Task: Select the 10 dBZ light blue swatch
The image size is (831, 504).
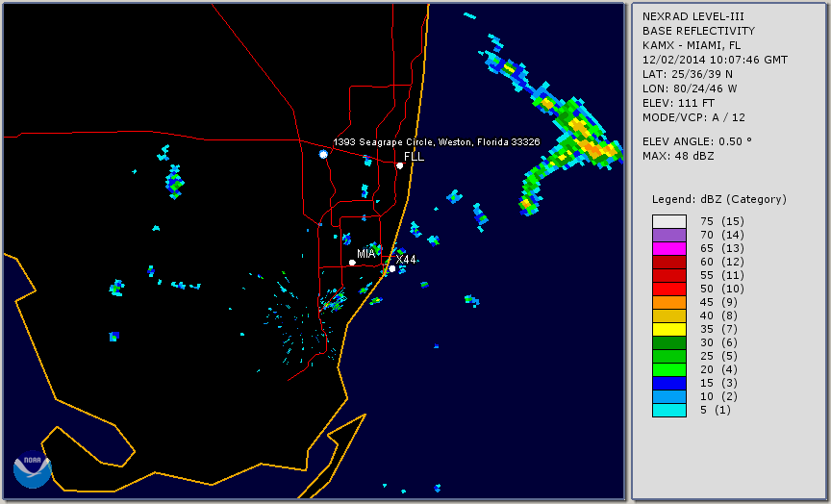Action: 669,397
